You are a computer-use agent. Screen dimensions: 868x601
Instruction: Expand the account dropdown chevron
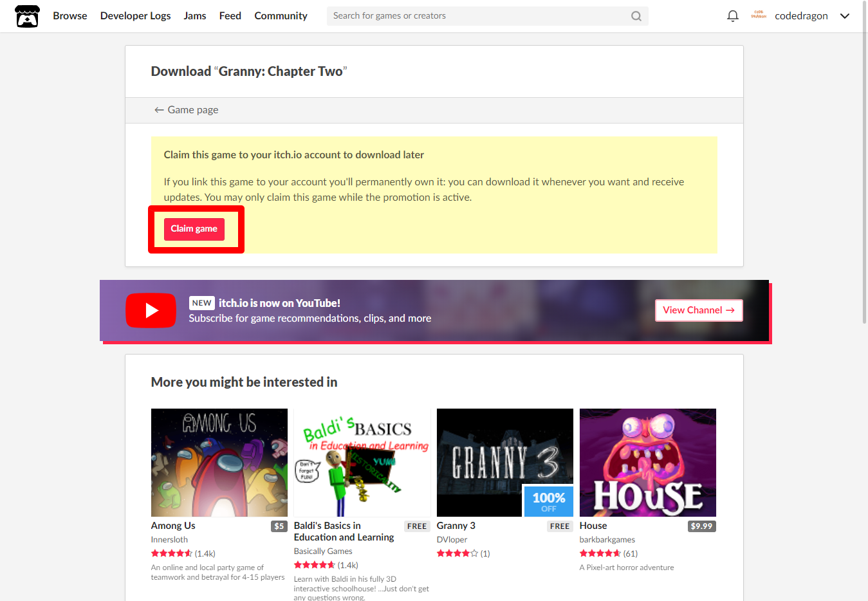pyautogui.click(x=845, y=16)
